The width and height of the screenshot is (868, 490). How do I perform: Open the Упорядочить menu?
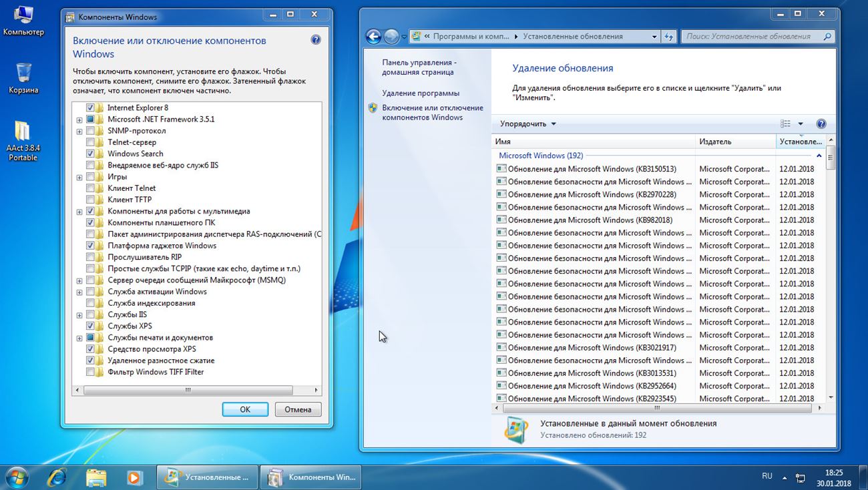point(528,124)
